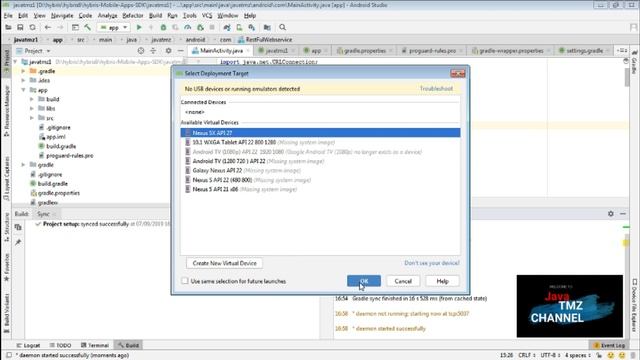Image resolution: width=640 pixels, height=360 pixels.
Task: Click the Java TMZ Channel thumbnail
Action: pos(569,306)
